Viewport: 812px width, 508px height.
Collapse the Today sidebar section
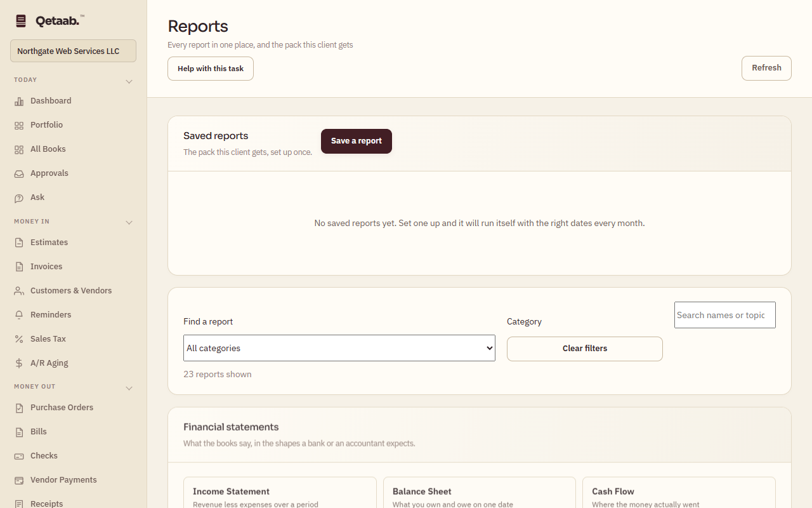coord(129,81)
